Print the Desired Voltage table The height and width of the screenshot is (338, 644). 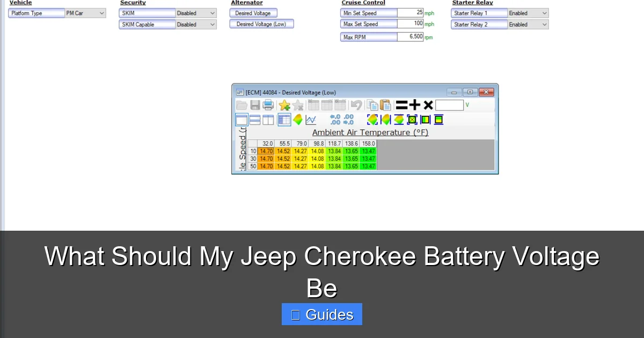pyautogui.click(x=267, y=105)
